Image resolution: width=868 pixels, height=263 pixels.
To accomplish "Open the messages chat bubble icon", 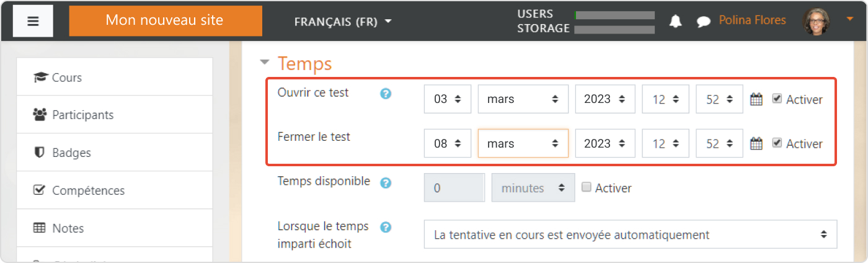I will tap(703, 22).
